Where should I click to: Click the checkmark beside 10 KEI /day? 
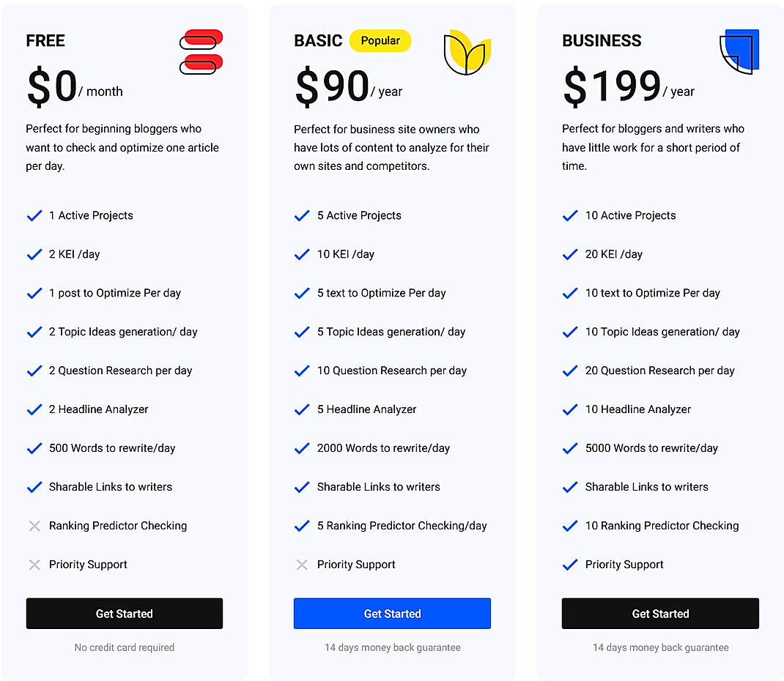(x=302, y=253)
